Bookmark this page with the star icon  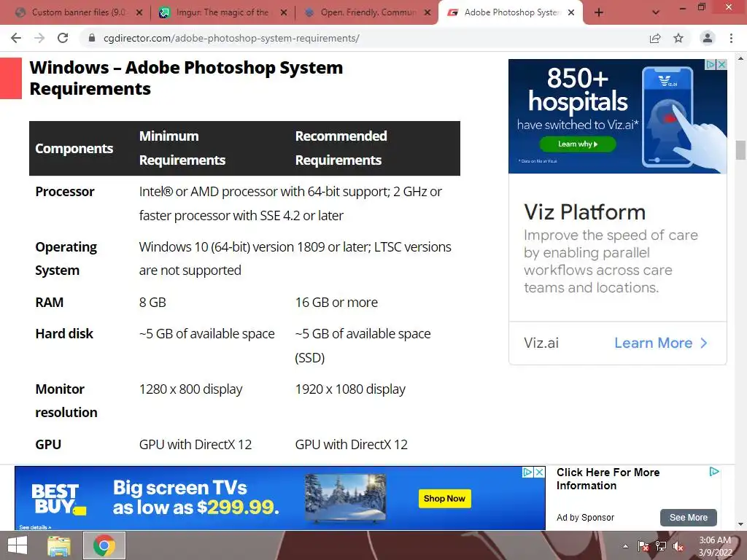(678, 38)
